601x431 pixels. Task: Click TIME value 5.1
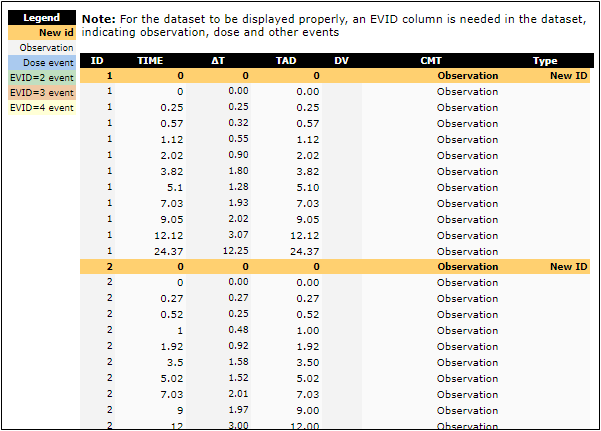[x=175, y=188]
